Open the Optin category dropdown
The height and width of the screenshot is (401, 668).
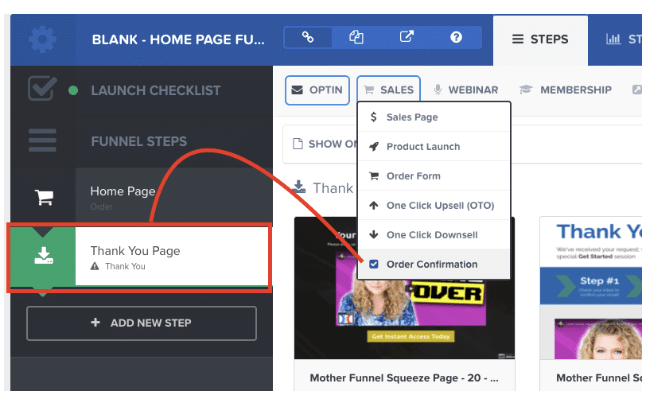(x=317, y=90)
